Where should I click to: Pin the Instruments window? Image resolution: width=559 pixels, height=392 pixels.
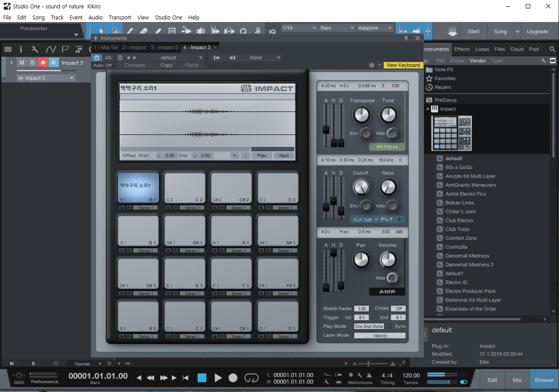pyautogui.click(x=406, y=38)
